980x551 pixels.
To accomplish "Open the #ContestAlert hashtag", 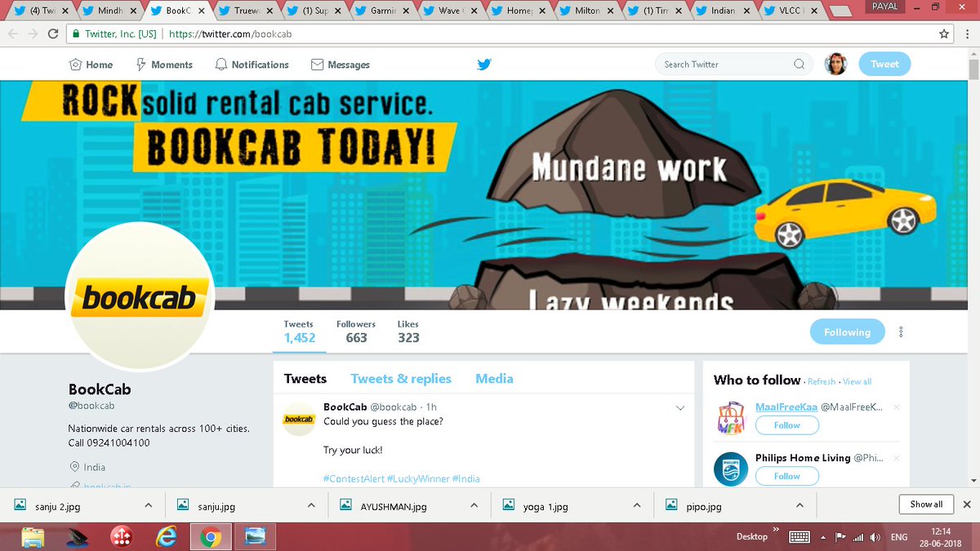I will click(x=354, y=478).
